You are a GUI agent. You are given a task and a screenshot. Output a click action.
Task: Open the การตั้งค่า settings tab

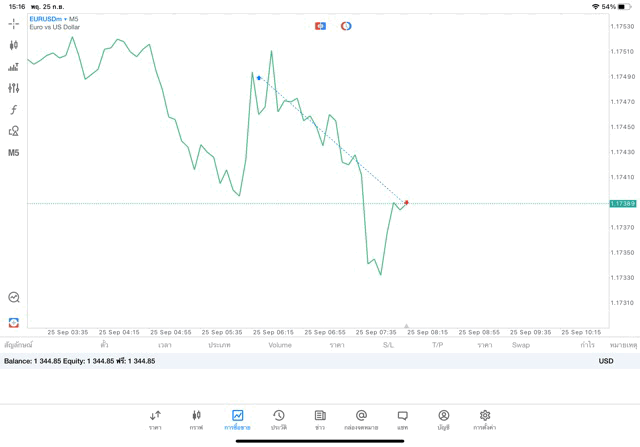(x=485, y=420)
